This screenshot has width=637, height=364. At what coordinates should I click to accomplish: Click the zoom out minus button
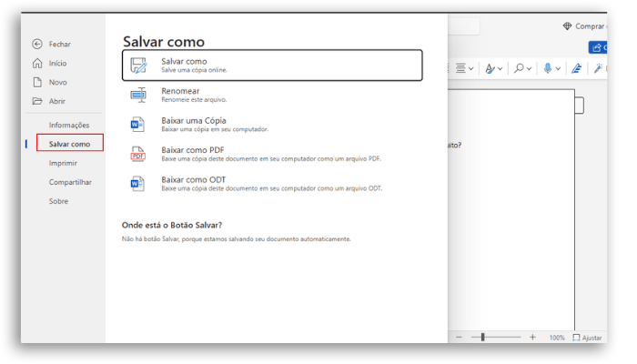click(x=459, y=338)
